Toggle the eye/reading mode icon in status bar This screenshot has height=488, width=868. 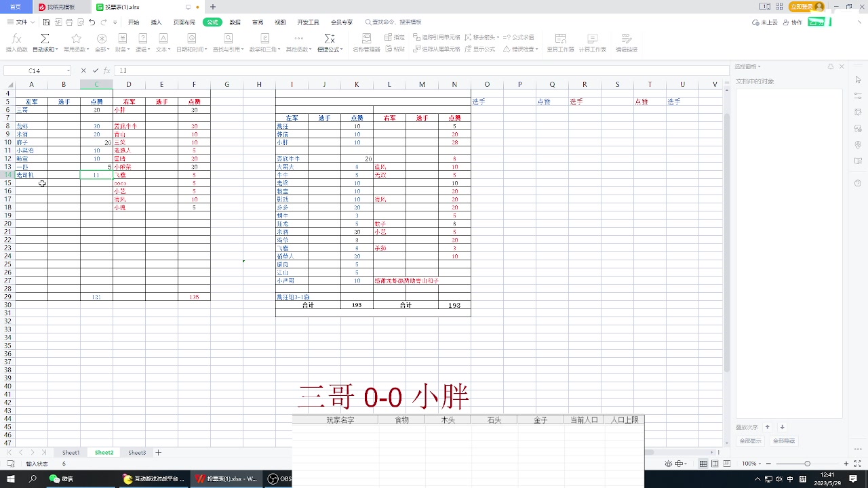669,464
